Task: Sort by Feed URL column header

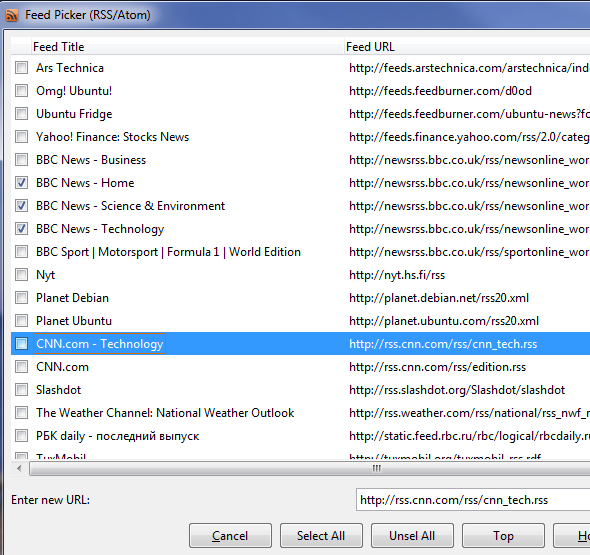Action: pyautogui.click(x=467, y=47)
